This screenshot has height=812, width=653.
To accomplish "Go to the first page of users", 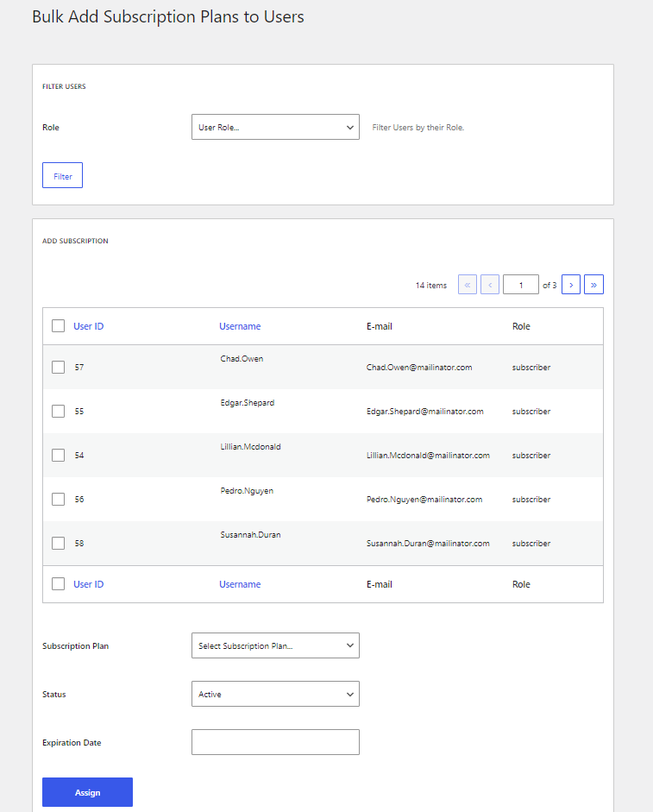I will tap(468, 285).
